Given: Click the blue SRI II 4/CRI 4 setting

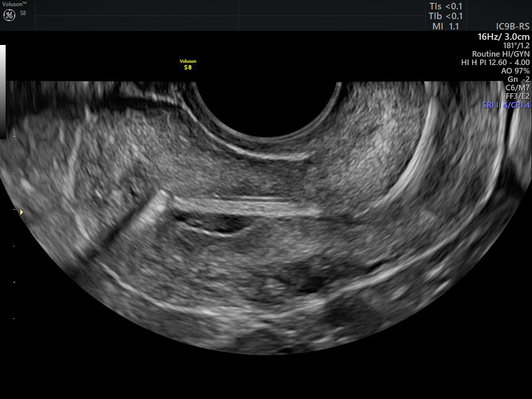Looking at the screenshot, I should (506, 105).
